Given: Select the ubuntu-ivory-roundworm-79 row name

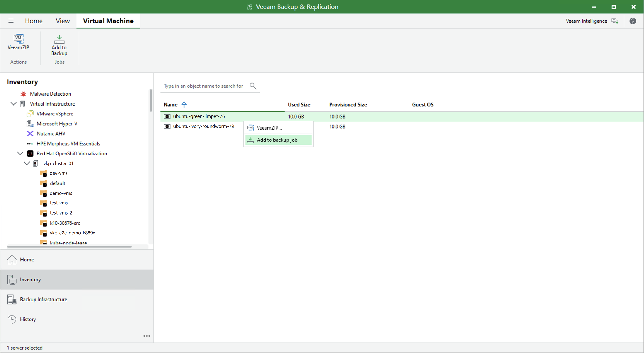Looking at the screenshot, I should pos(203,126).
